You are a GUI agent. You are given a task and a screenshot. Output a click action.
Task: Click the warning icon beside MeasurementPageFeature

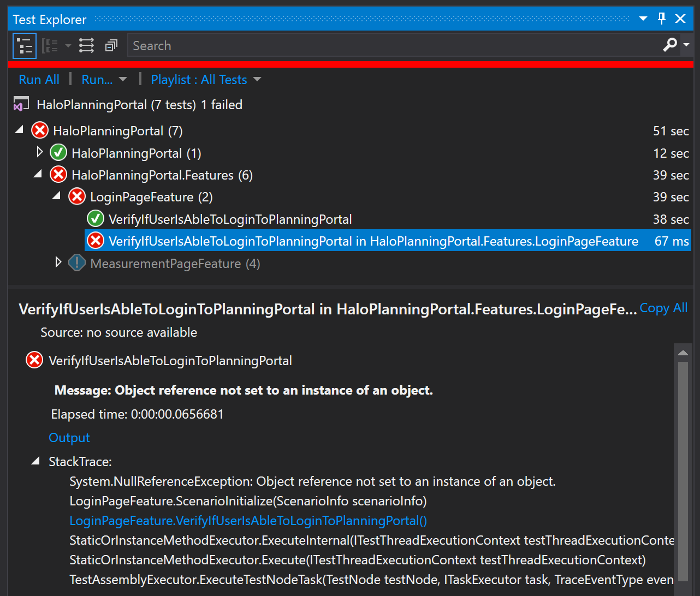point(77,263)
